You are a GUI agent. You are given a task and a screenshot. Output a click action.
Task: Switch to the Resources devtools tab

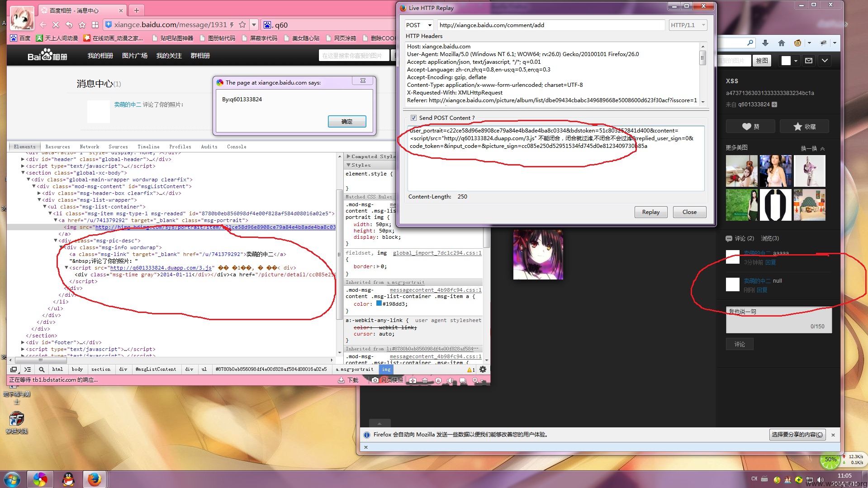click(x=57, y=147)
